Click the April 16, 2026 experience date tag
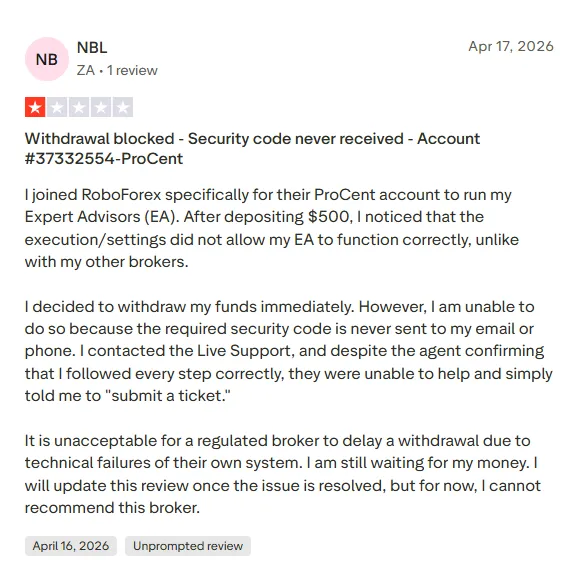 click(71, 546)
